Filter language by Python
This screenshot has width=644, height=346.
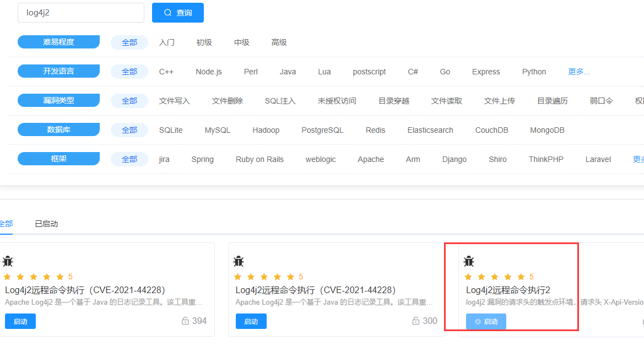click(x=534, y=72)
